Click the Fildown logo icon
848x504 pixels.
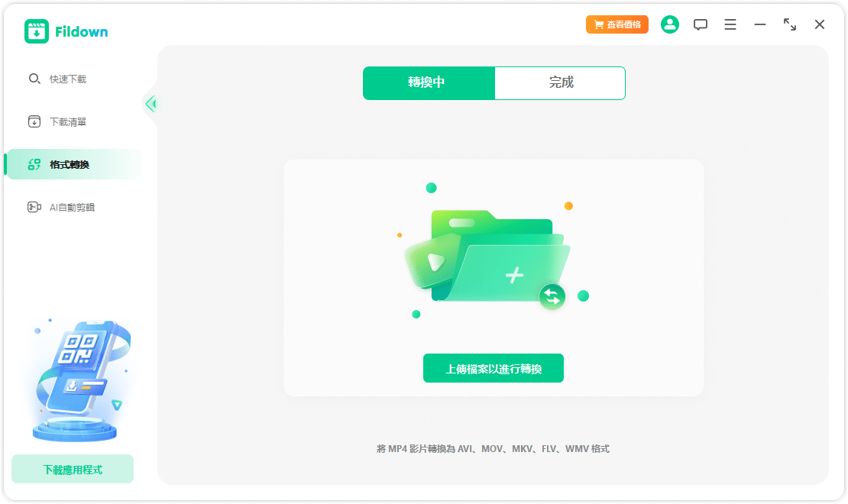[36, 31]
